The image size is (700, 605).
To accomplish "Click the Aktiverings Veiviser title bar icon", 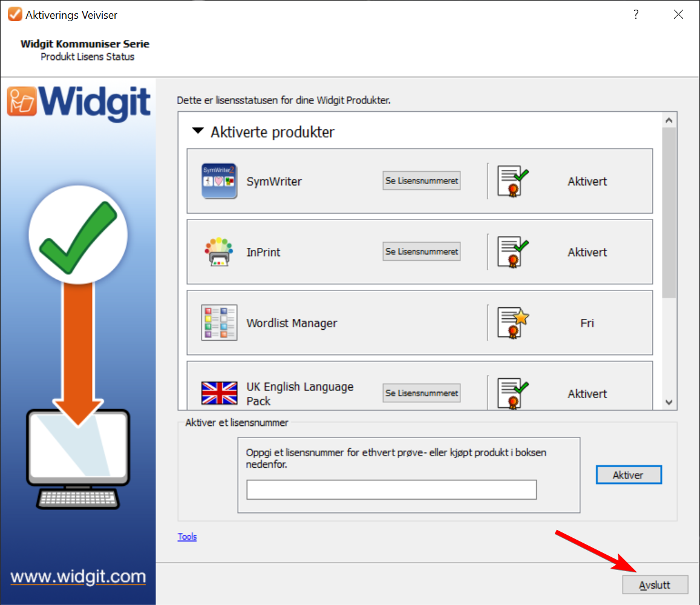I will click(x=15, y=15).
